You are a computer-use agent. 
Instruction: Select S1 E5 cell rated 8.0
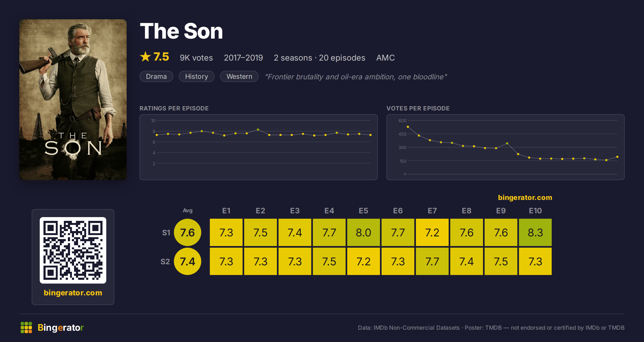pyautogui.click(x=364, y=232)
